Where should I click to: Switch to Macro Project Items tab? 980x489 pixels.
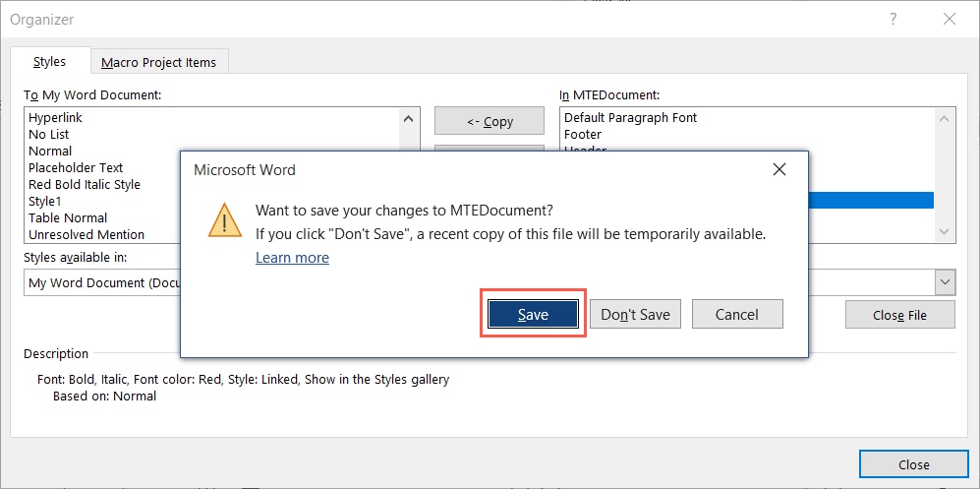click(x=159, y=63)
